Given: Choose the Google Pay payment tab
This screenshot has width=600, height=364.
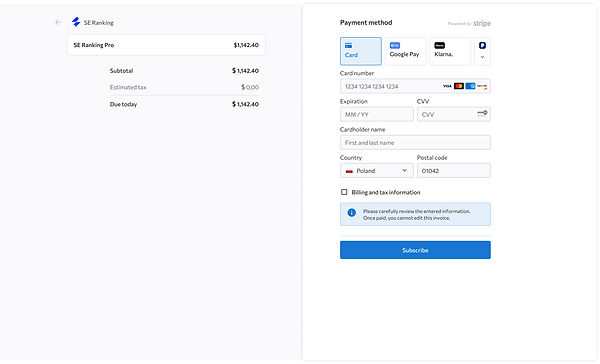Looking at the screenshot, I should [405, 51].
